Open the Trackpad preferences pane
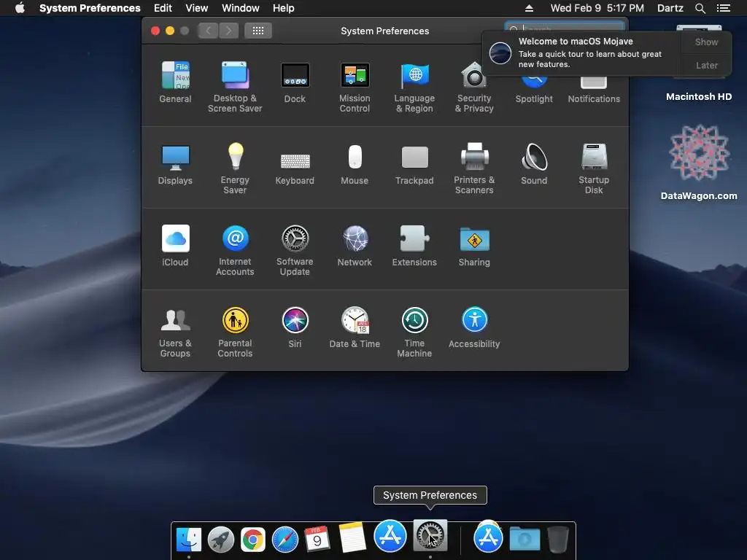The image size is (747, 560). pyautogui.click(x=414, y=164)
